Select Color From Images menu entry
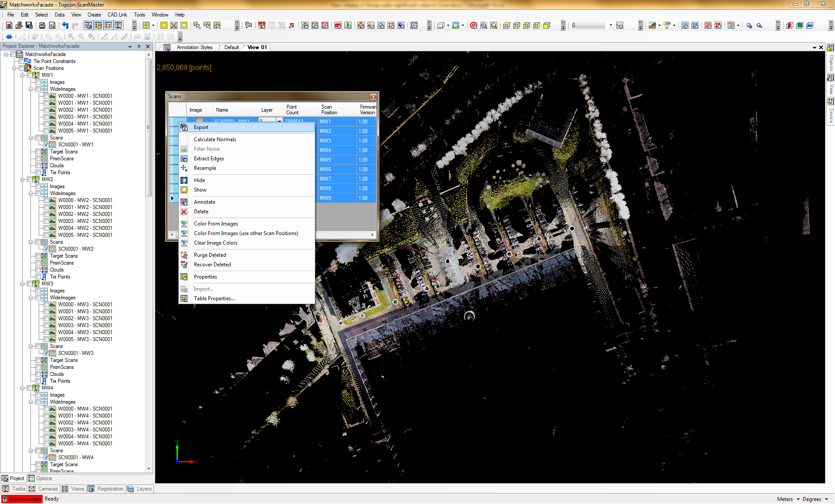This screenshot has width=835, height=504. click(x=247, y=224)
